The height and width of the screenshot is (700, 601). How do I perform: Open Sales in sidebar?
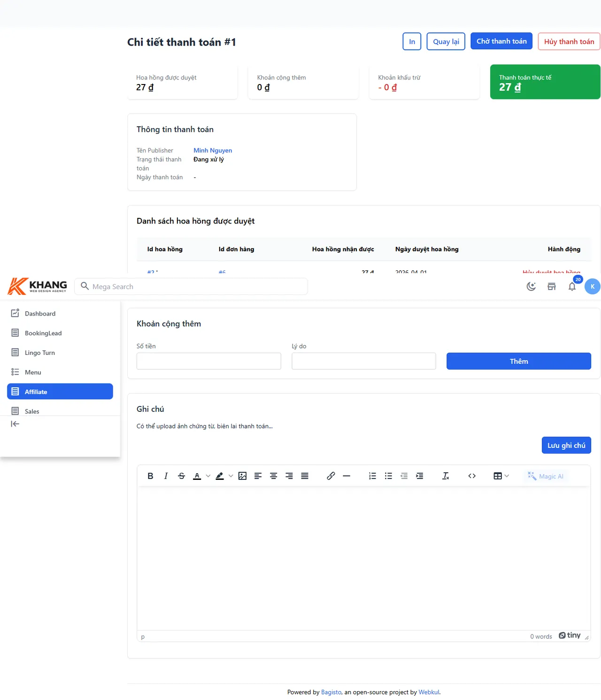click(60, 411)
